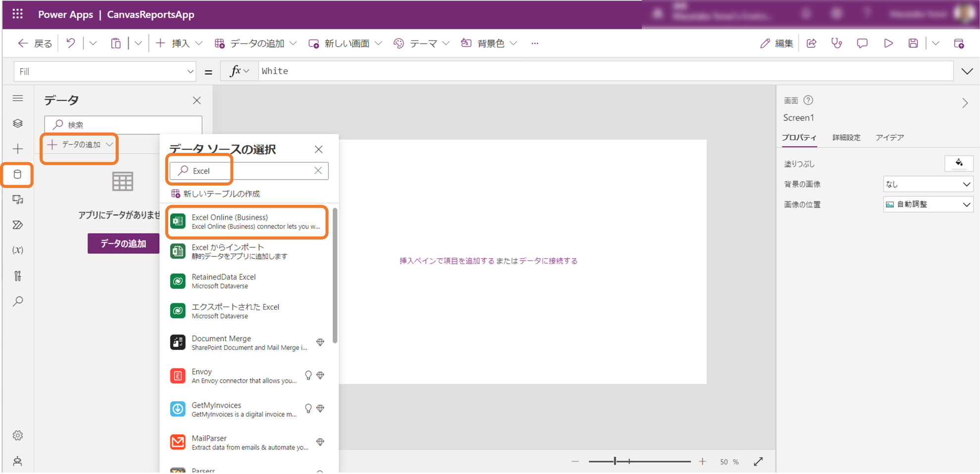This screenshot has height=474, width=980.
Task: Open the virtual agent icon at bottom-left
Action: pos(18,461)
